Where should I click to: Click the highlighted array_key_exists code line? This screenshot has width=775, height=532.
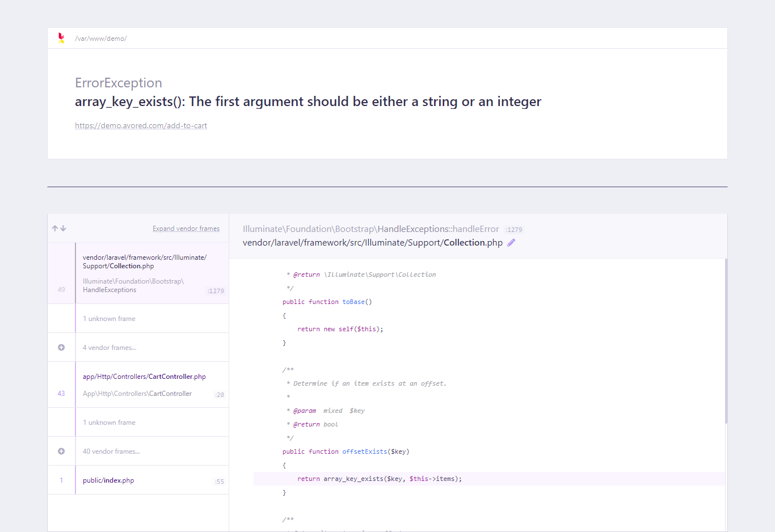[379, 479]
